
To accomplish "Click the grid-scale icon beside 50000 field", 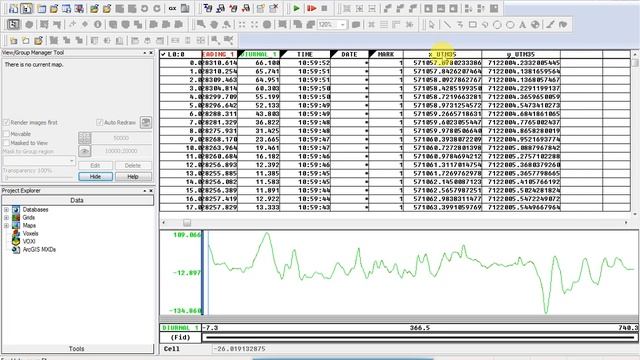I will [x=84, y=138].
